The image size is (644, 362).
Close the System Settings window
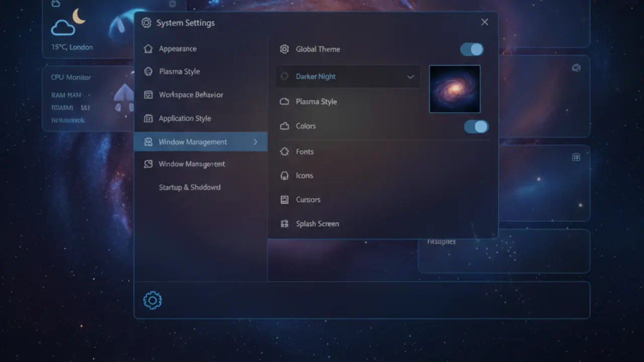tap(485, 22)
